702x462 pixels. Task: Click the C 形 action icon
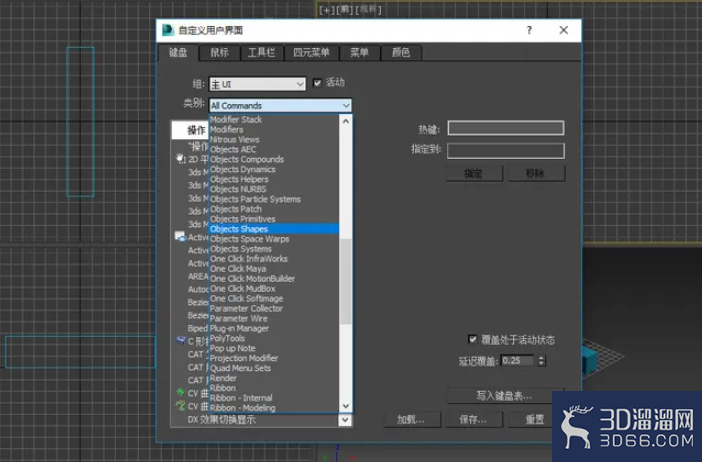180,340
